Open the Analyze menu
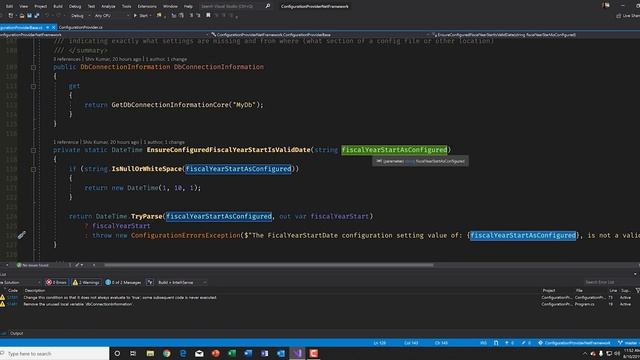Image resolution: width=640 pixels, height=360 pixels. click(x=108, y=6)
